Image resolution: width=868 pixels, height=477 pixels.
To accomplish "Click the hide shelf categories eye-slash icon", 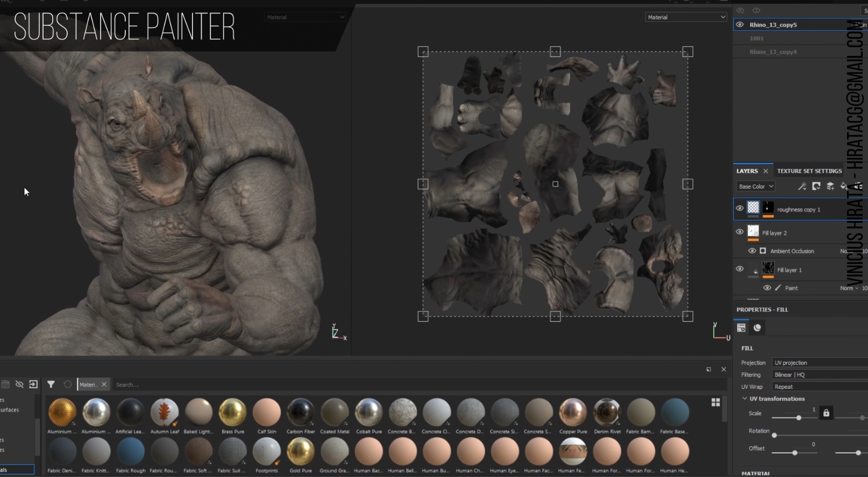I will click(x=19, y=384).
